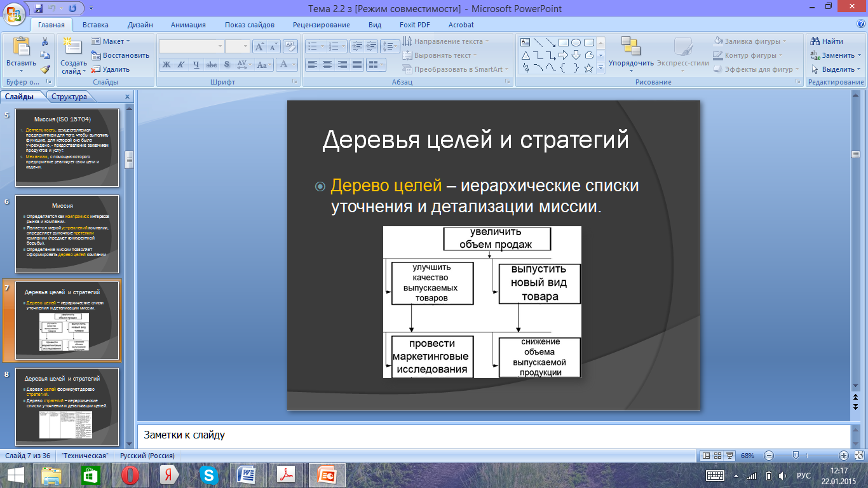
Task: Toggle center text alignment
Action: 327,64
